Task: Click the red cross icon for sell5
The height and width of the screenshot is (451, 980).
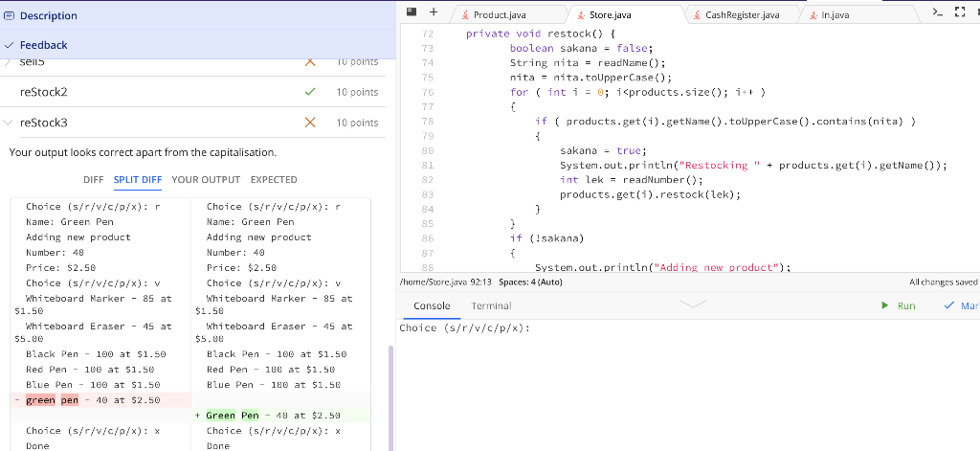Action: [x=309, y=62]
